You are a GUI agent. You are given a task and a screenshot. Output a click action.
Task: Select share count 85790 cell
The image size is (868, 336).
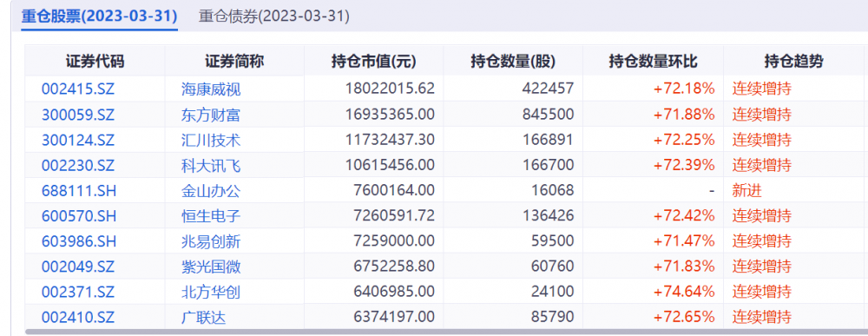click(x=552, y=317)
